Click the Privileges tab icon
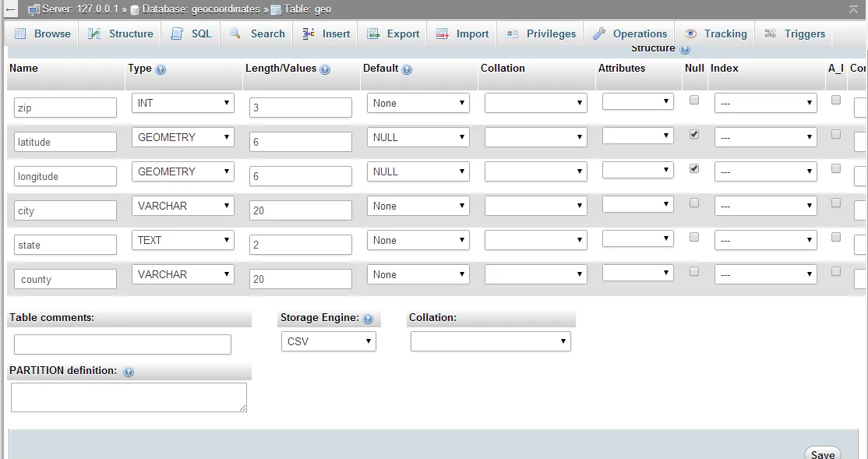 point(513,34)
